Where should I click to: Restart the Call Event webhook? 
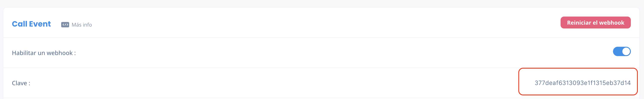coord(596,23)
